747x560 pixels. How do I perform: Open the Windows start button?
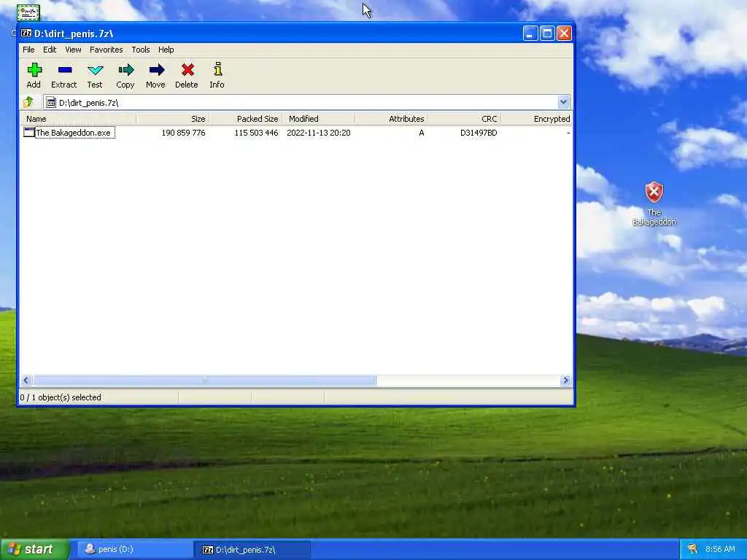(x=35, y=549)
